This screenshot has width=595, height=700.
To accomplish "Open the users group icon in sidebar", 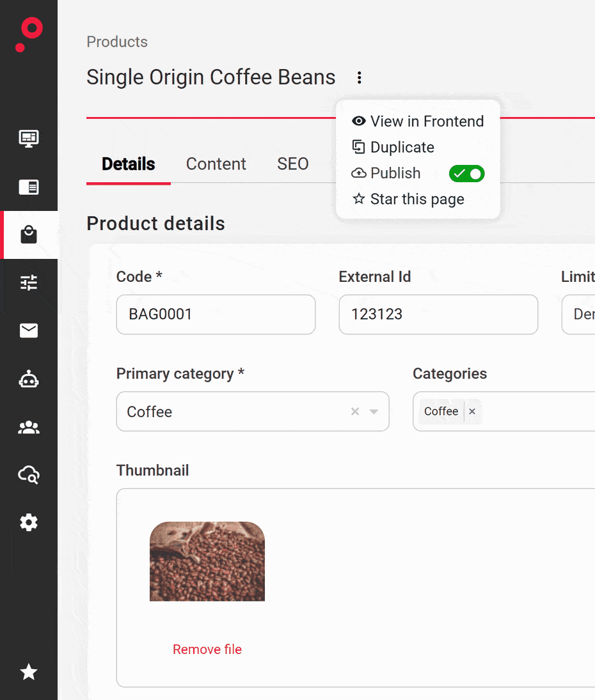I will click(29, 427).
